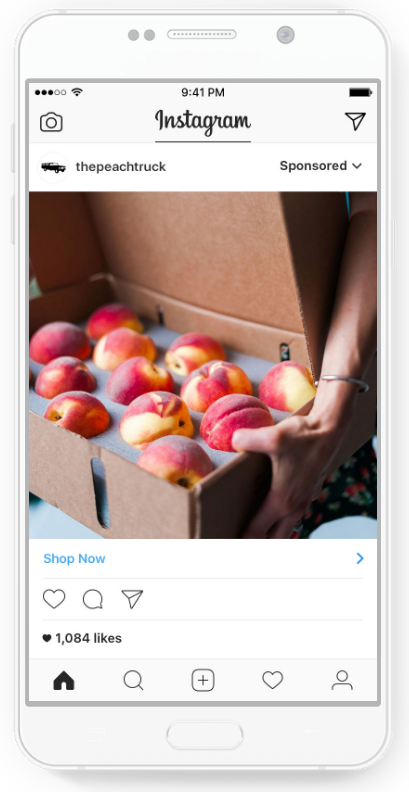Open profile tab person icon
Viewport: 409px width, 792px height.
click(x=342, y=680)
